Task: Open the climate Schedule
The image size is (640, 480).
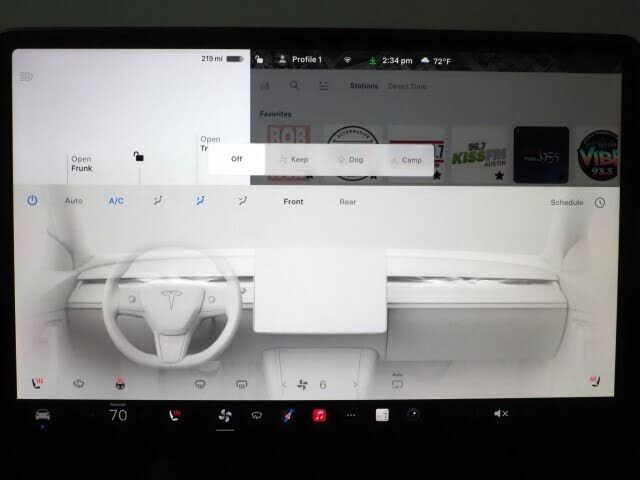Action: pos(566,202)
